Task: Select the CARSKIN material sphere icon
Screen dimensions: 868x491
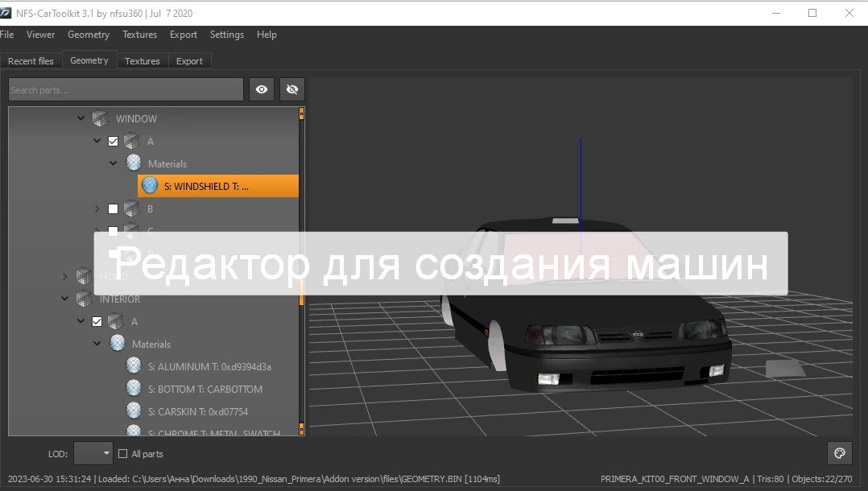Action: (x=133, y=411)
